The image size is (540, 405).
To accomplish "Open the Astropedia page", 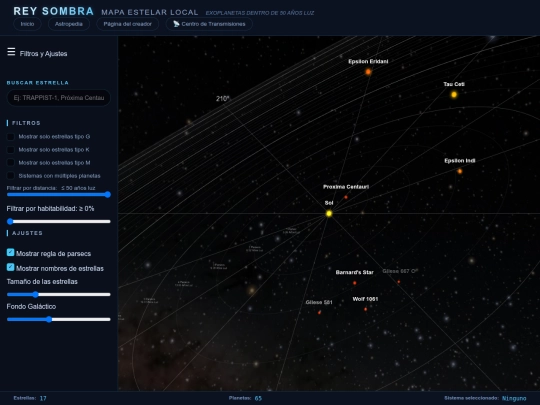I will 69,24.
